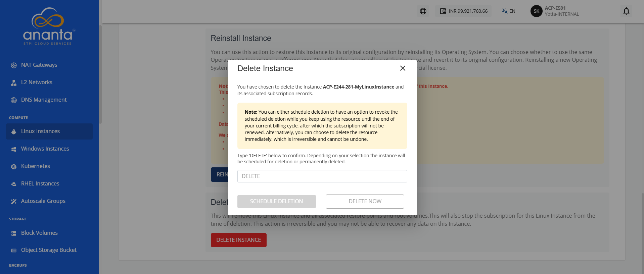The width and height of the screenshot is (644, 274).
Task: Click the language translate icon
Action: 504,11
